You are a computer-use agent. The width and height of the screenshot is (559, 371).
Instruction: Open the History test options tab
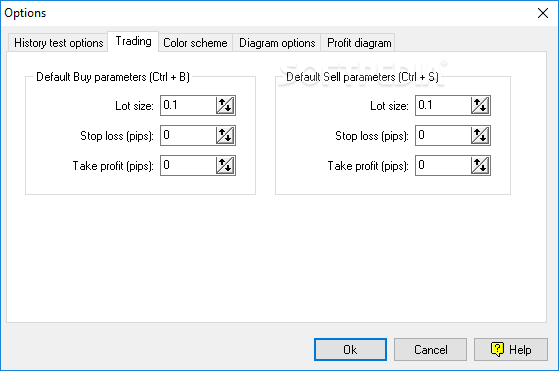(58, 43)
